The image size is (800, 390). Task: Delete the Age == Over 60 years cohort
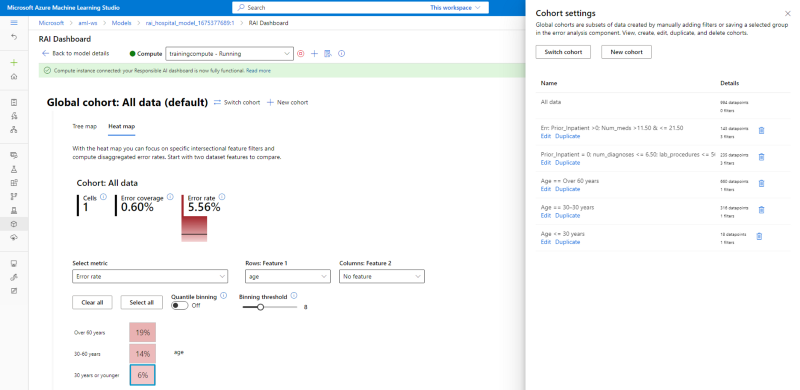[x=761, y=184]
